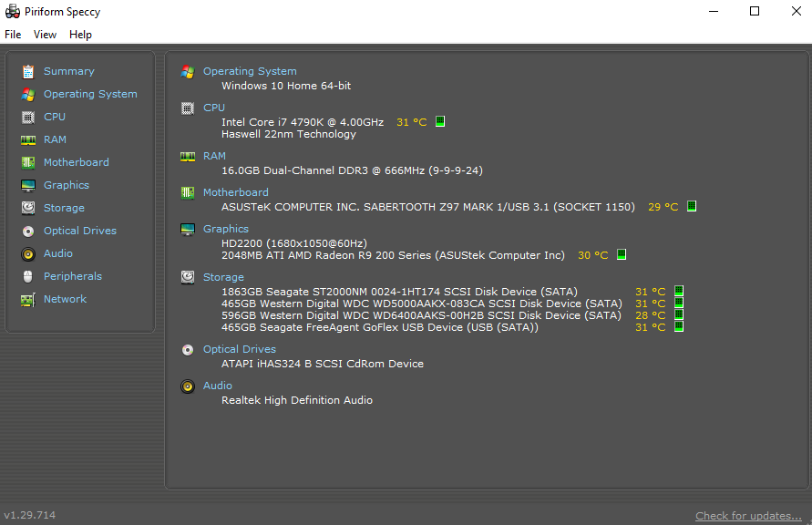Click the Realtek High Definition Audio text

click(x=297, y=400)
